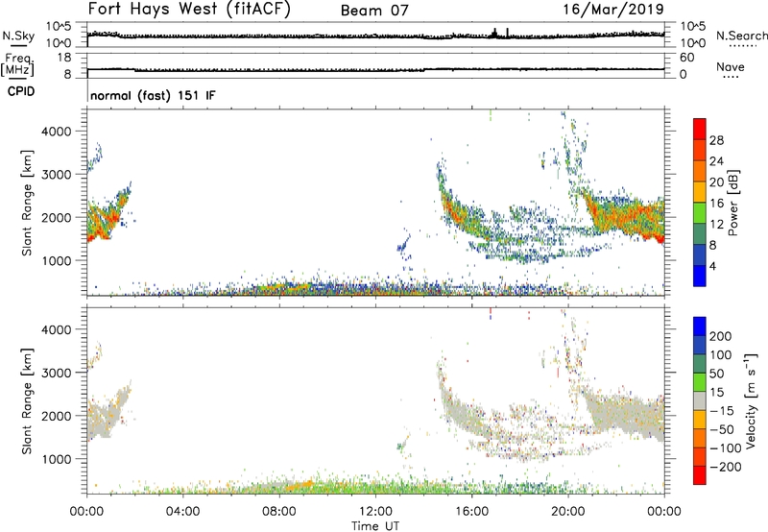Click the "Beam 07" label
Viewport: 768px width, 532px height.
click(x=374, y=11)
